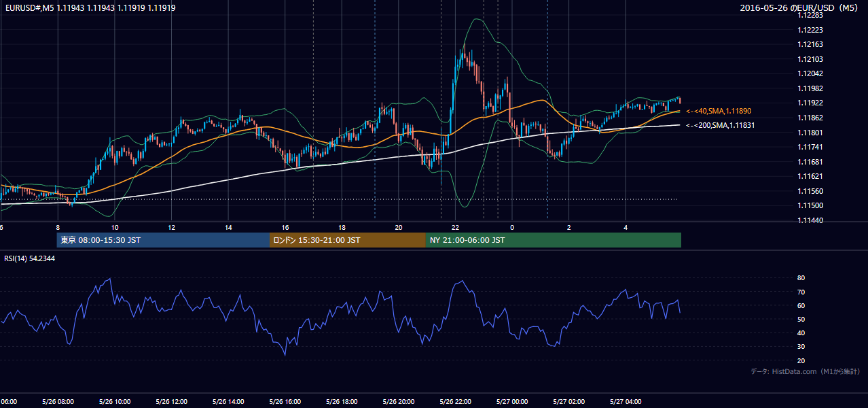Image resolution: width=868 pixels, height=408 pixels.
Task: Click the 5/26 14:00 time axis label
Action: tap(228, 401)
